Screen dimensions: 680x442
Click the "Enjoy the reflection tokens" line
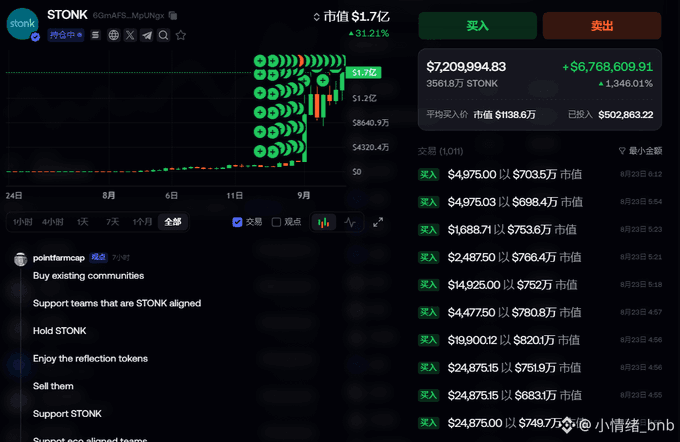tap(90, 359)
